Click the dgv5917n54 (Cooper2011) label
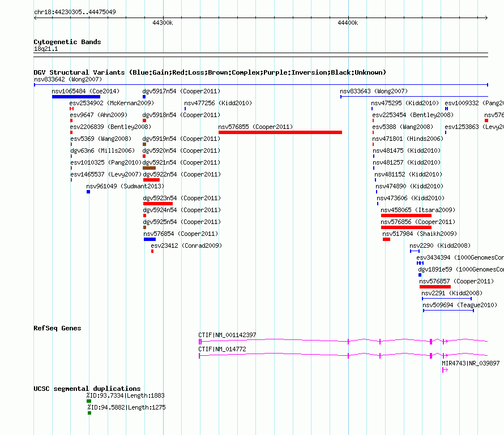This screenshot has height=435, width=504. [x=181, y=91]
